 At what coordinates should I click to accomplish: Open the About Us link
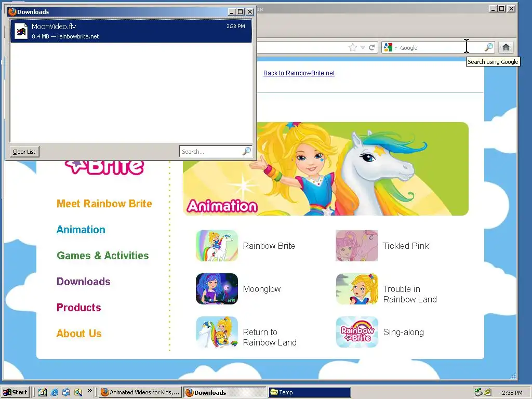tap(79, 334)
